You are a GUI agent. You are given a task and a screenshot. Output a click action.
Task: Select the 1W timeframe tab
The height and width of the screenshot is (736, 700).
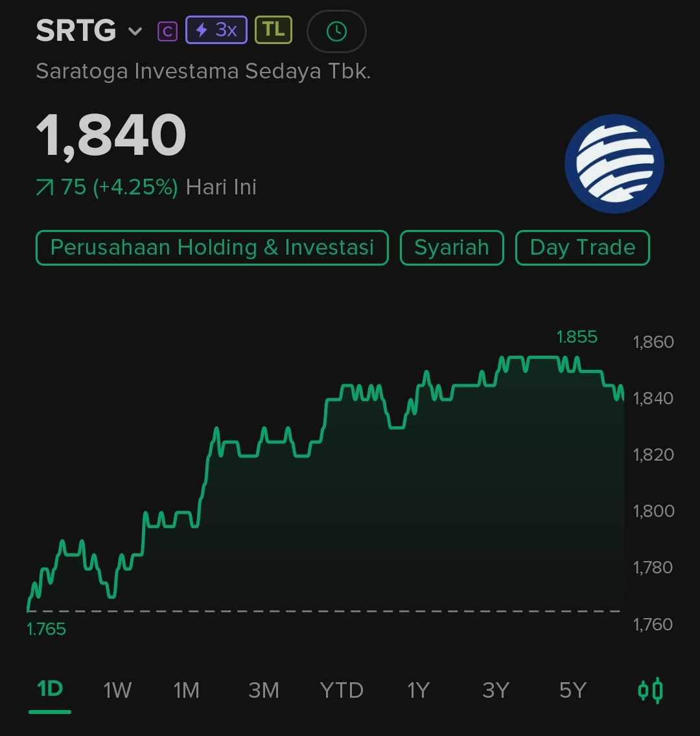(117, 691)
